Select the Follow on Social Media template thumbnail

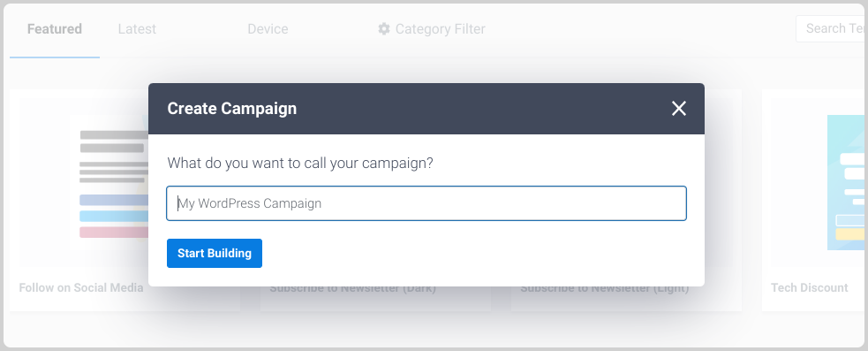pyautogui.click(x=84, y=183)
